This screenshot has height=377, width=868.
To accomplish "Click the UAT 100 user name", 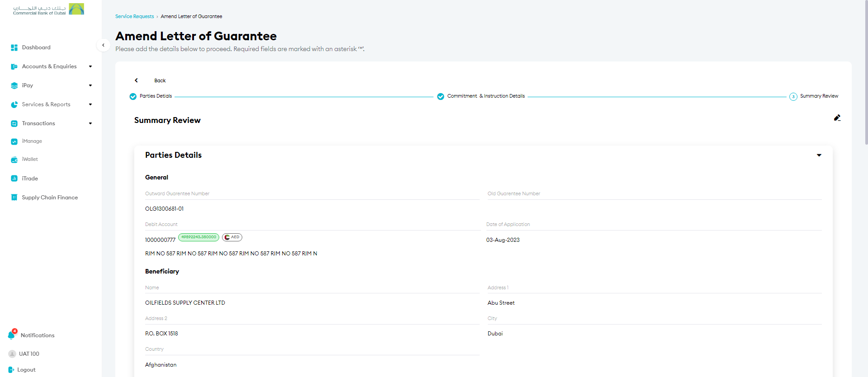I will (29, 354).
